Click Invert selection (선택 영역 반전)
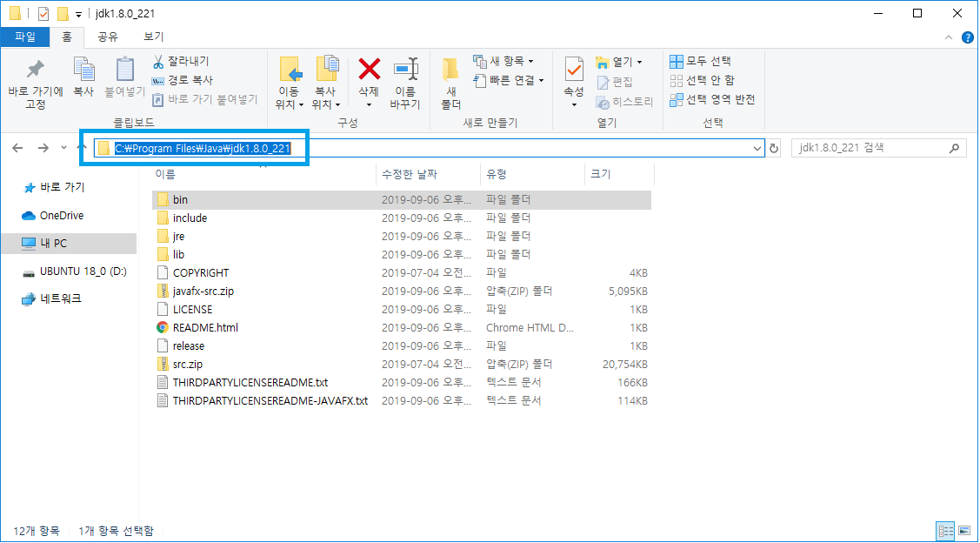The image size is (980, 543). pos(712,99)
